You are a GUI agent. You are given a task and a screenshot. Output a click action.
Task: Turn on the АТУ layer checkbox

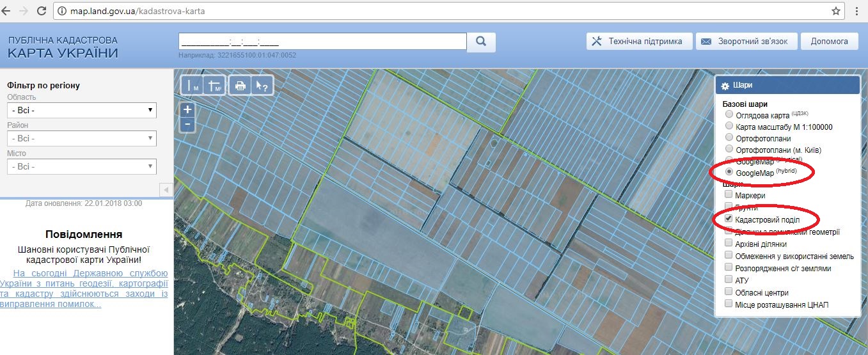[x=729, y=280]
